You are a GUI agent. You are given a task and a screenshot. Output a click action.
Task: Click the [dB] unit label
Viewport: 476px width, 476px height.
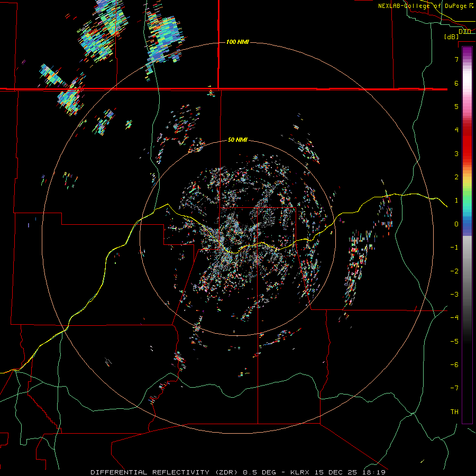click(452, 36)
